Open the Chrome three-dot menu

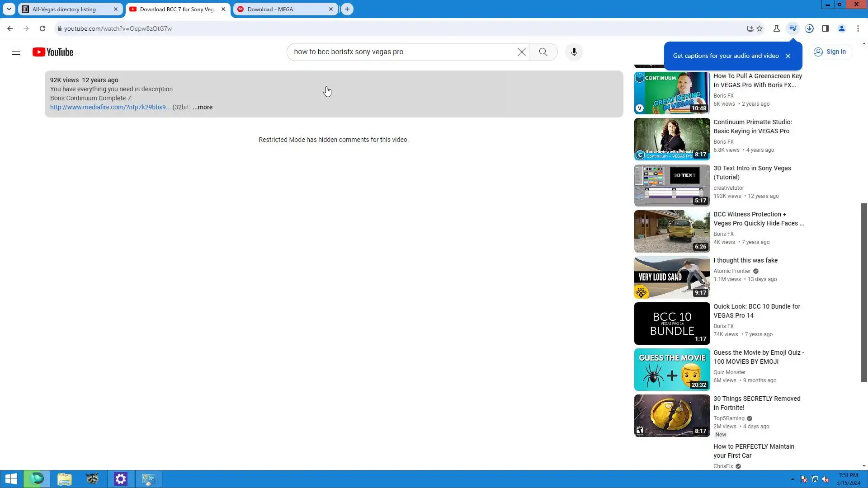point(858,28)
